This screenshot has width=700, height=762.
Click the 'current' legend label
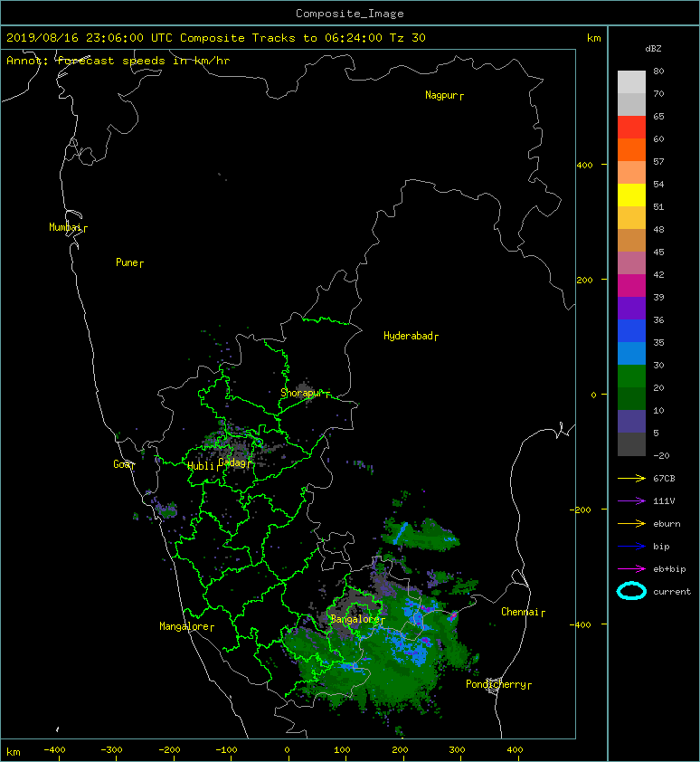[672, 592]
